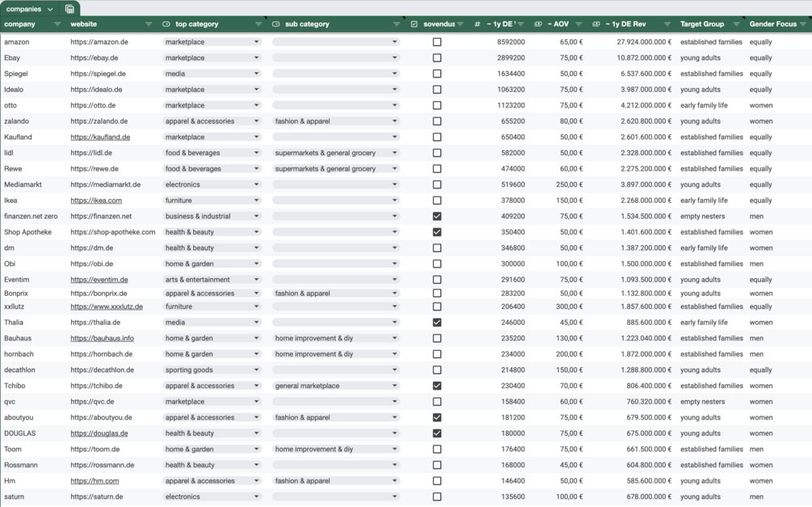Check the sovendus box for Spiegel

click(x=437, y=74)
